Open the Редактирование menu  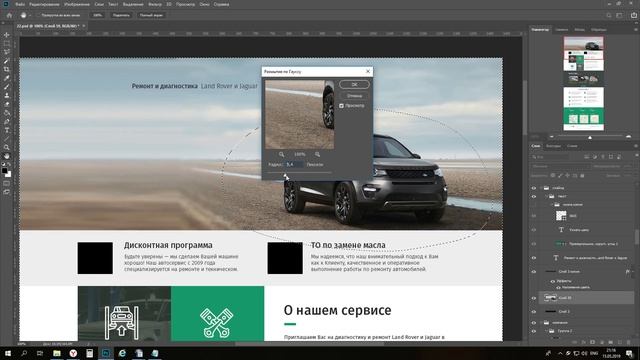(x=44, y=4)
